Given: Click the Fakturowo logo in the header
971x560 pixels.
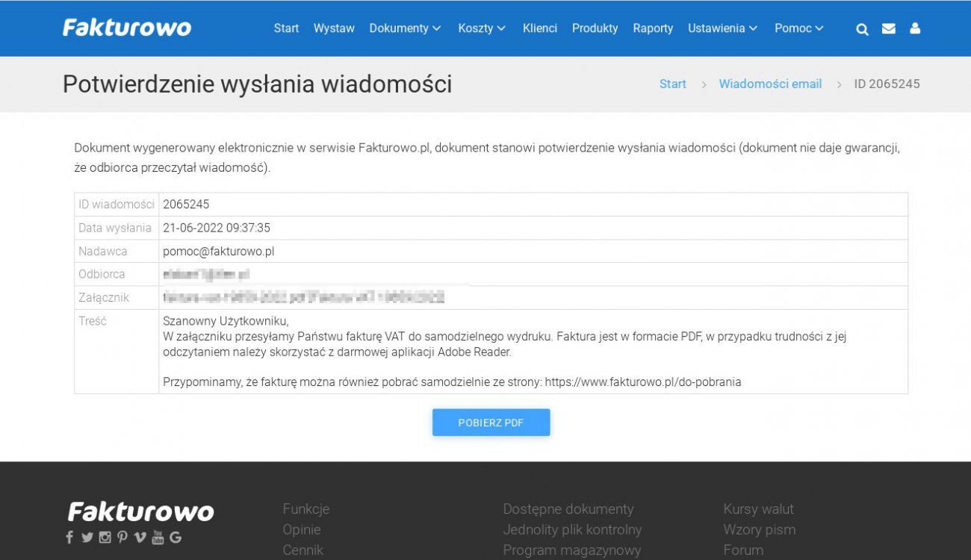Looking at the screenshot, I should tap(127, 28).
